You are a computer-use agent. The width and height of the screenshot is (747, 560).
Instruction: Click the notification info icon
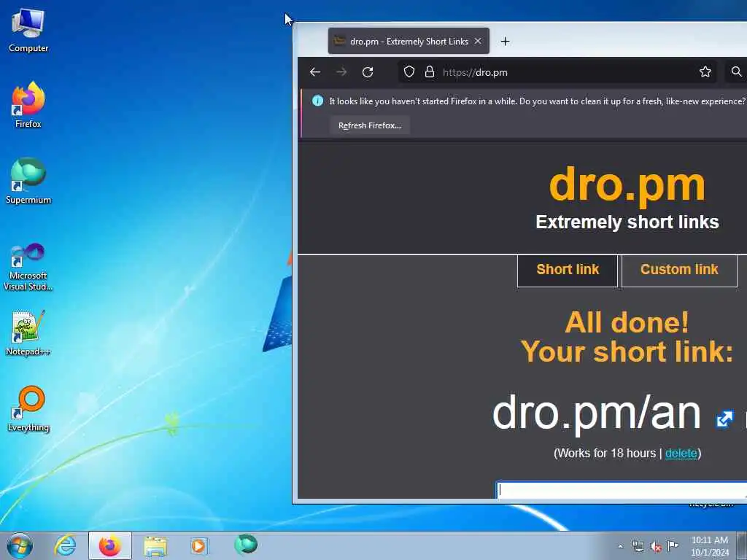[317, 101]
